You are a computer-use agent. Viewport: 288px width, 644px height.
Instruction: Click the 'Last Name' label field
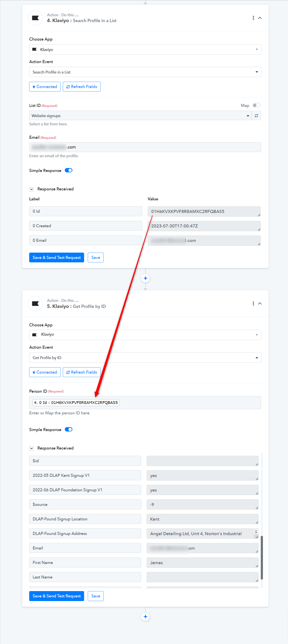point(85,577)
